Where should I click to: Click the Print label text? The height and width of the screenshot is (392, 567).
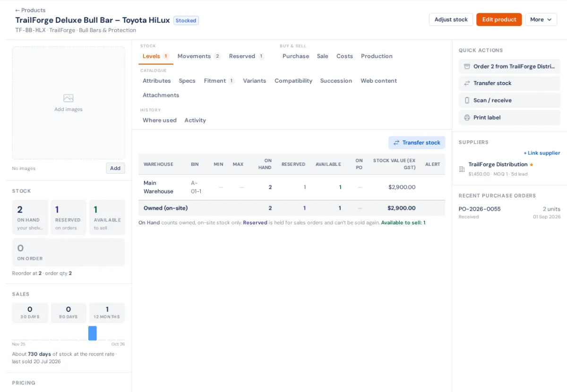pyautogui.click(x=487, y=118)
